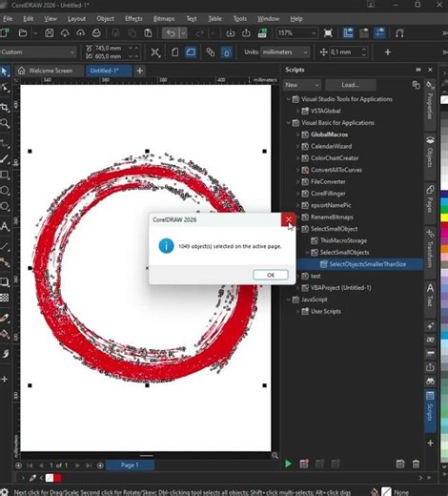This screenshot has height=496, width=448.
Task: Select the FileConverter project
Action: point(328,181)
